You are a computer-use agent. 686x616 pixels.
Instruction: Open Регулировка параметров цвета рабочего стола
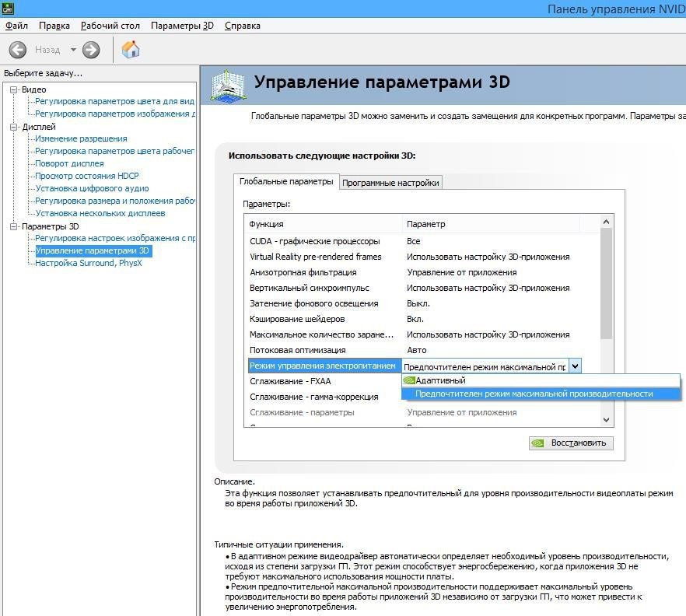click(114, 151)
